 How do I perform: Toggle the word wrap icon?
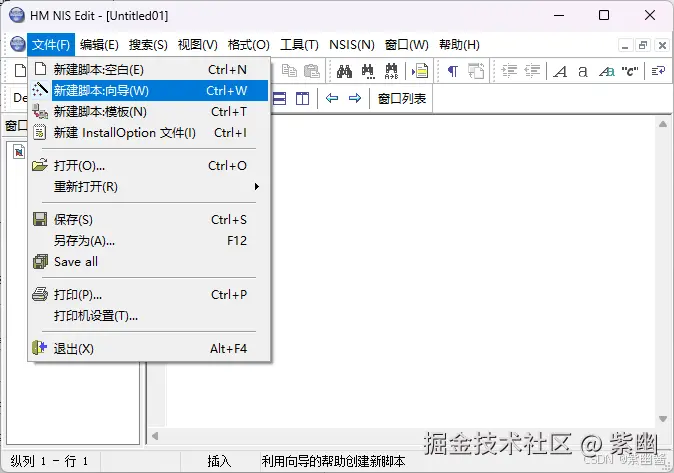tap(658, 71)
